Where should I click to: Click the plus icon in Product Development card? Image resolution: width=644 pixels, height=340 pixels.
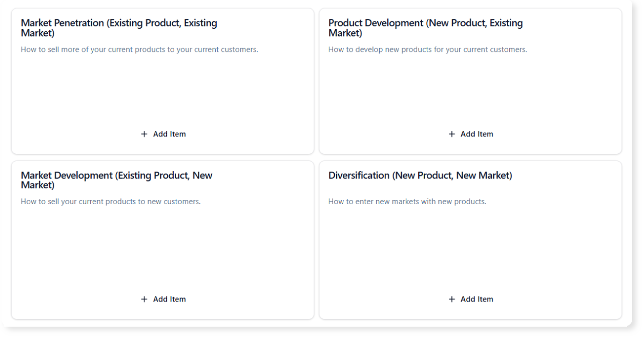[x=451, y=134]
